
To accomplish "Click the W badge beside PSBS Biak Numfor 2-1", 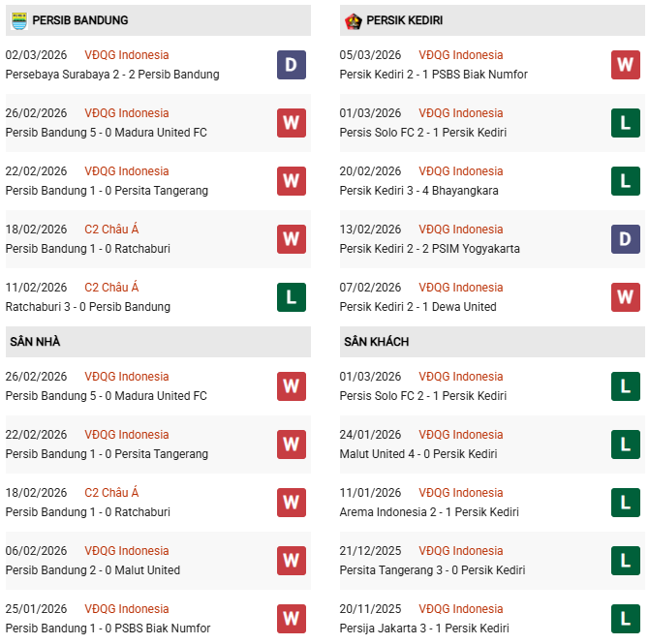I will (625, 65).
